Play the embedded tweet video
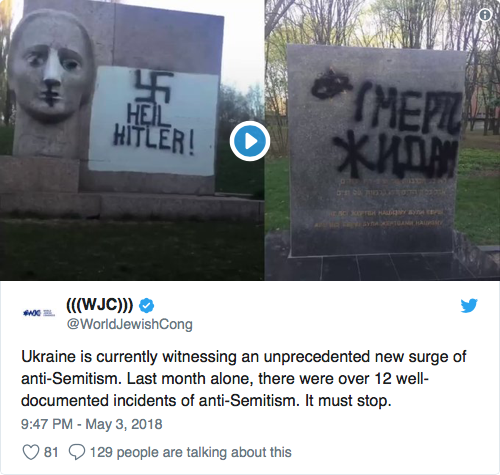500x475 pixels. click(250, 141)
